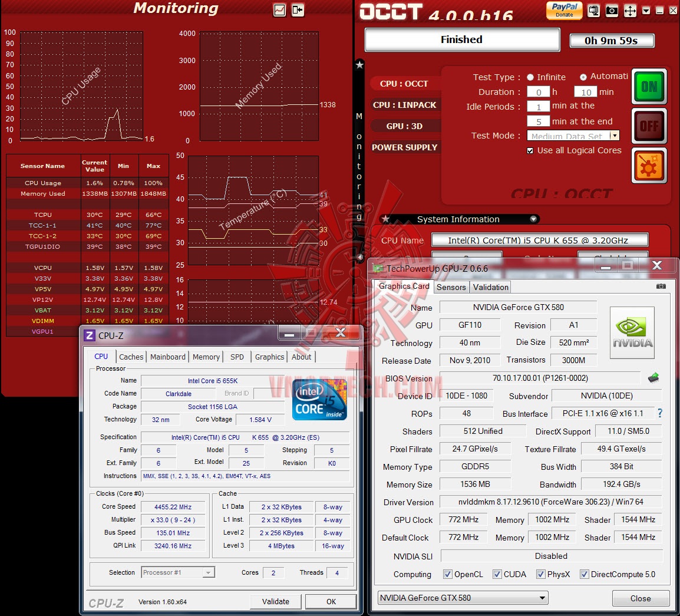Viewport: 680px width, 616px height.
Task: Open the Graphics tab in CPU-Z
Action: coord(269,357)
